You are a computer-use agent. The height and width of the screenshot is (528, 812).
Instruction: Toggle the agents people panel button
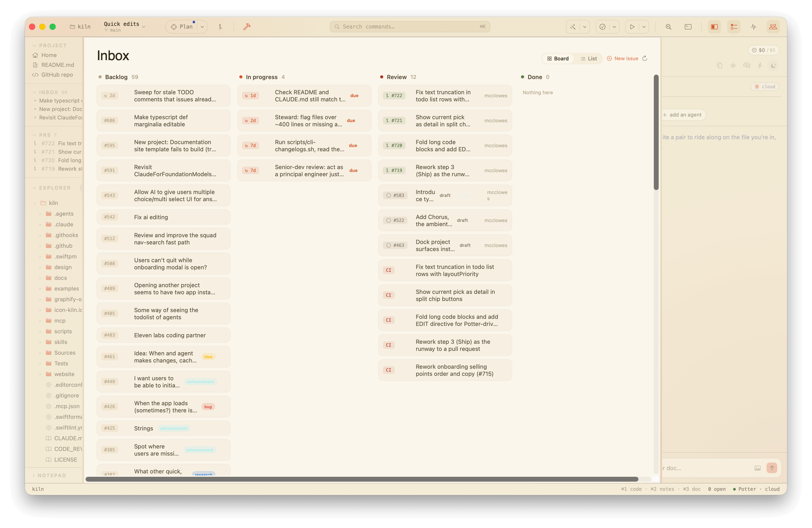(773, 27)
